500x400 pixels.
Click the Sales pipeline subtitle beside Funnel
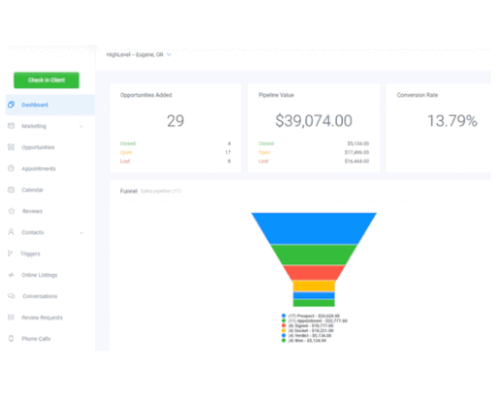coord(161,191)
